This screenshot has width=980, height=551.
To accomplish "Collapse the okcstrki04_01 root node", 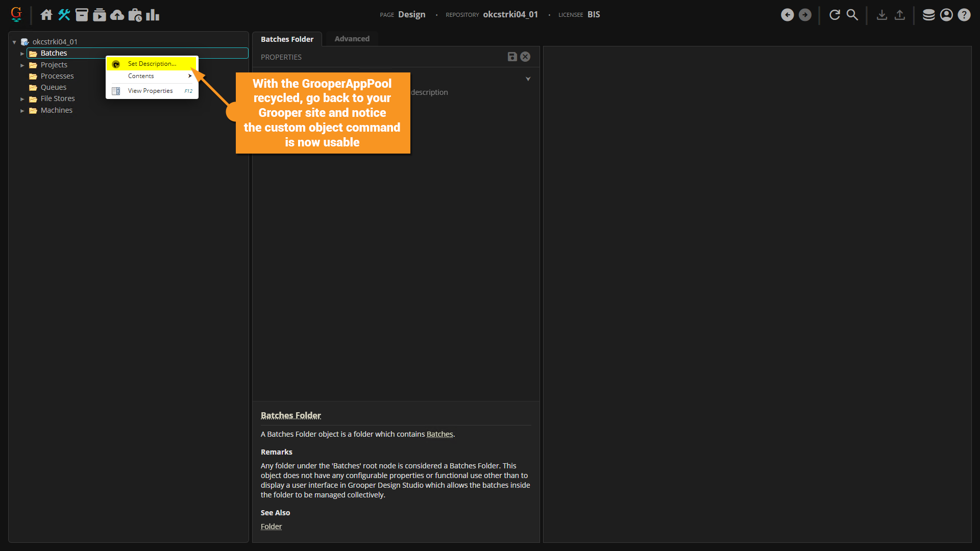I will [14, 42].
